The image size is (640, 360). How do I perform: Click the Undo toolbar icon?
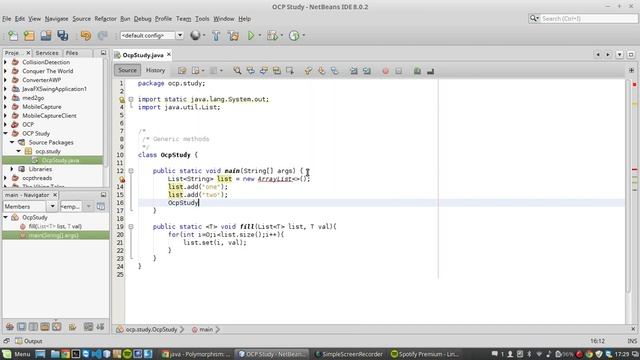click(86, 36)
